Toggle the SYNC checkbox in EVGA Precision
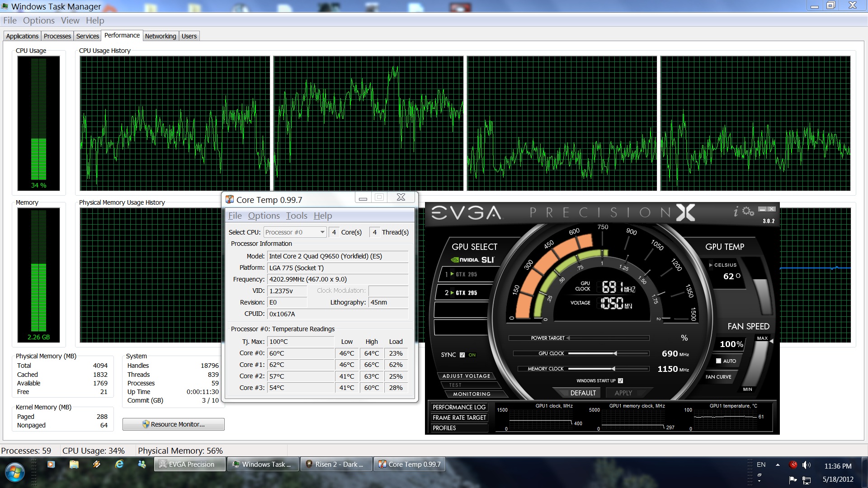 click(x=462, y=355)
